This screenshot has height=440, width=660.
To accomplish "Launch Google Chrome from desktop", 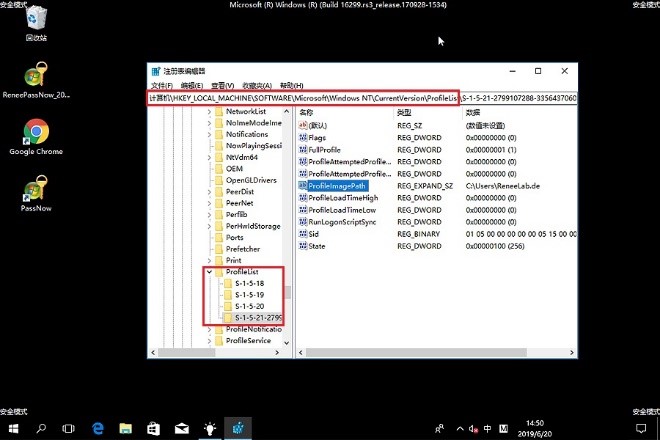I will point(36,137).
